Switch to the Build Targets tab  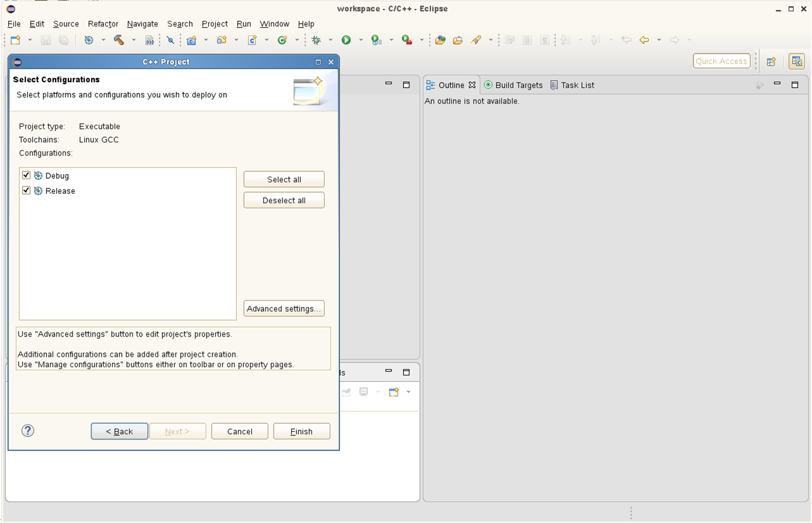pyautogui.click(x=513, y=85)
